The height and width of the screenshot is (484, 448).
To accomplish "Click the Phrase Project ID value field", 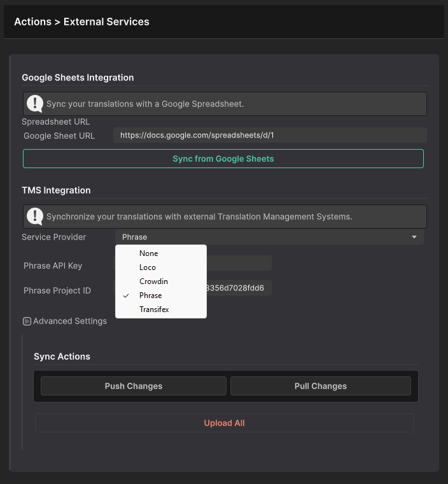I will 239,288.
